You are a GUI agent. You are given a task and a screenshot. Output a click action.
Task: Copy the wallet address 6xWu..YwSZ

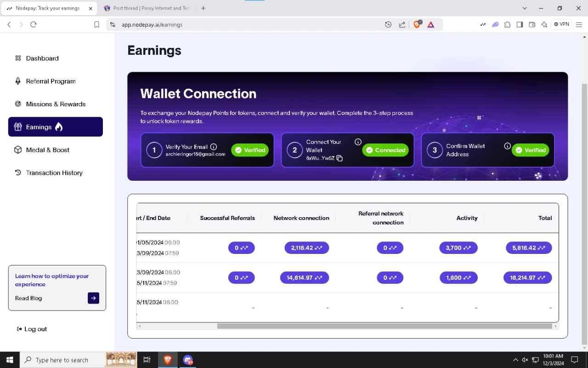[339, 158]
